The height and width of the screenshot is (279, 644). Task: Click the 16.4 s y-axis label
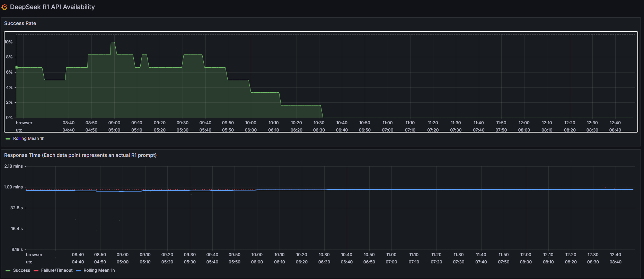pyautogui.click(x=17, y=229)
